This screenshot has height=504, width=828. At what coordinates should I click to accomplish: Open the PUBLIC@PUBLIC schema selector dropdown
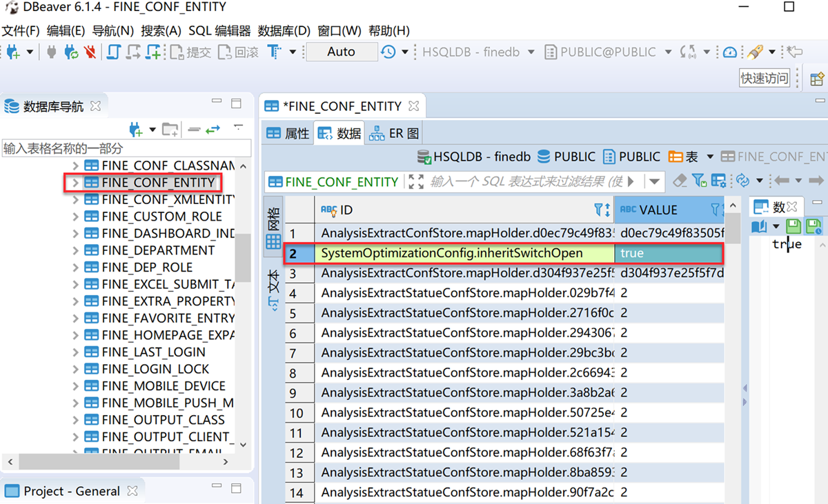tap(668, 52)
